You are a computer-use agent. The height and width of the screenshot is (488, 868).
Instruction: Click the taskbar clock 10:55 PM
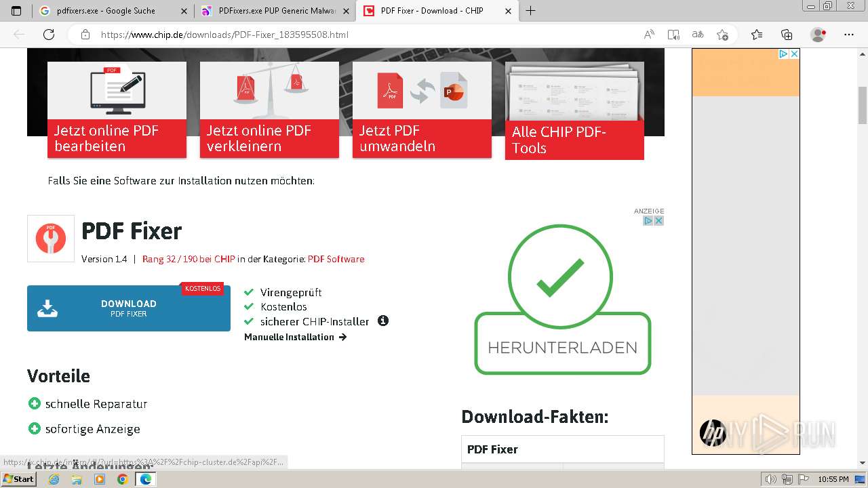pyautogui.click(x=833, y=479)
